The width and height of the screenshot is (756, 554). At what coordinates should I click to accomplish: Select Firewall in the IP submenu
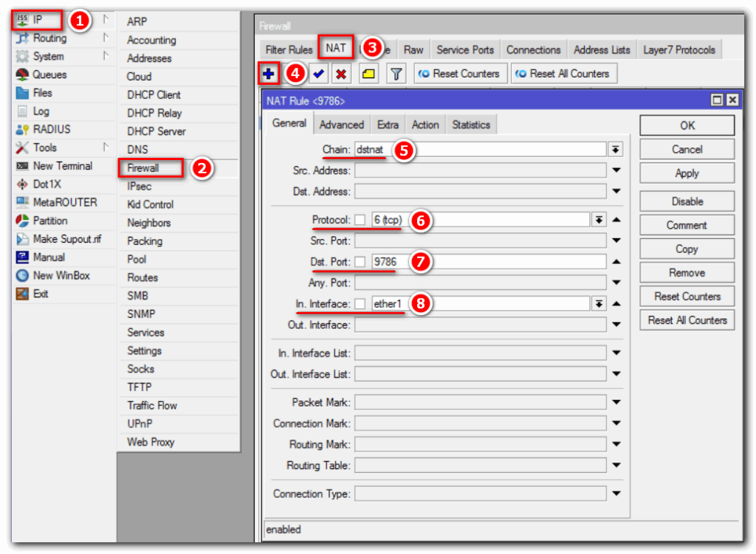click(143, 168)
